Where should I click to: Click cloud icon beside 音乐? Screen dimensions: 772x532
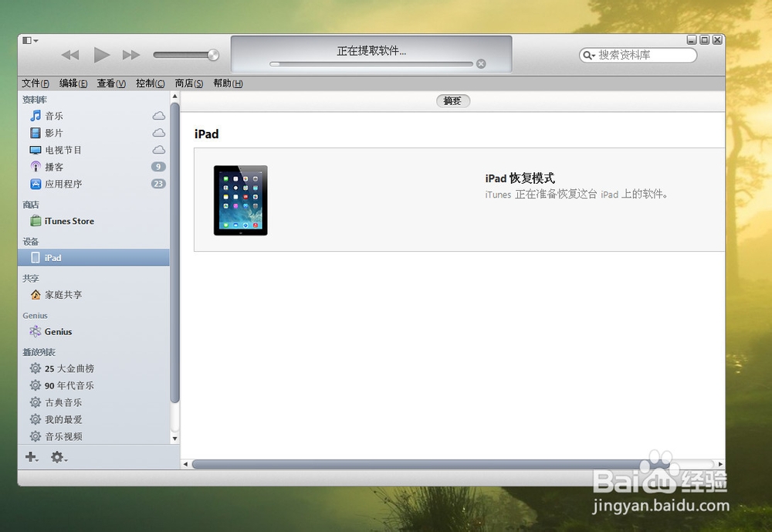pos(158,116)
